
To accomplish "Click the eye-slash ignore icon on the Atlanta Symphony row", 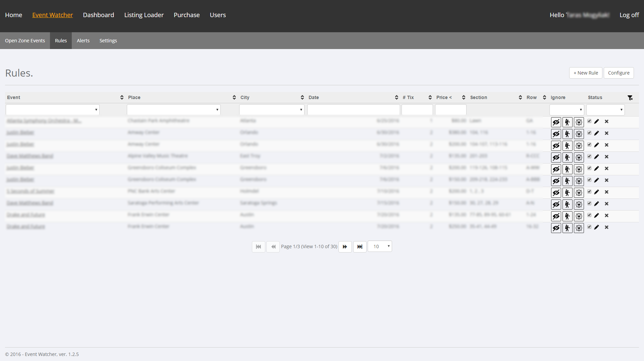I will [x=556, y=122].
